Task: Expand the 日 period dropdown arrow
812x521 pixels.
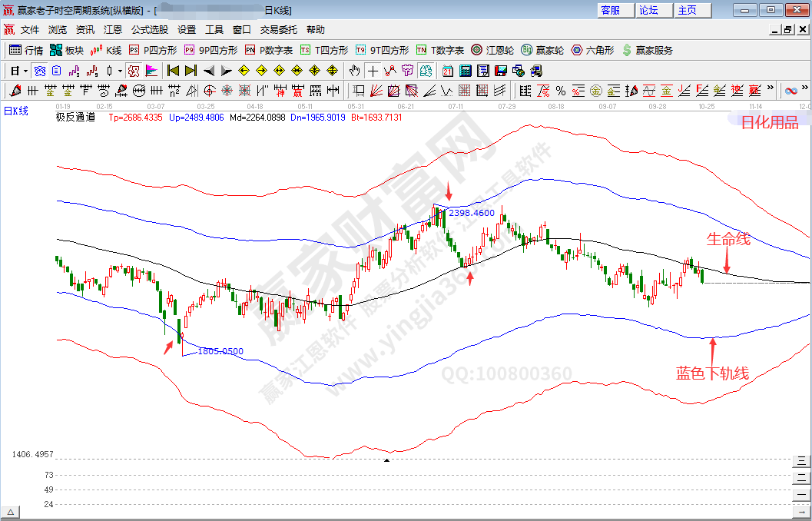Action: tap(25, 71)
